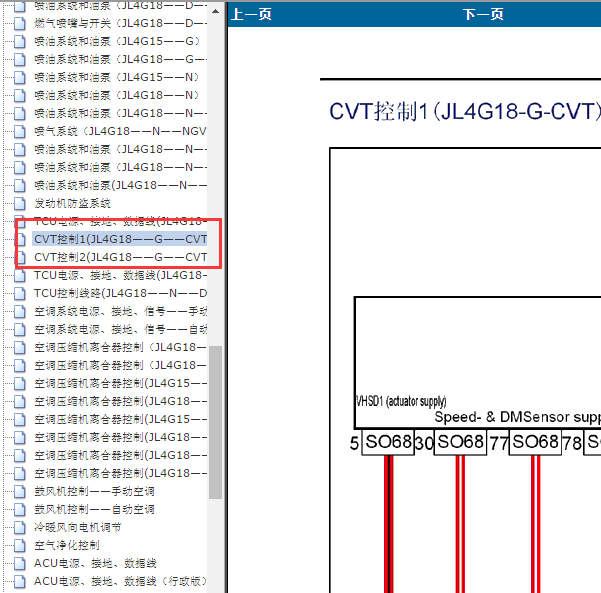Screen dimensions: 601x593
Task: Click the icon beside ACU电源、接地、数据线（行政版）
Action: pyautogui.click(x=20, y=582)
